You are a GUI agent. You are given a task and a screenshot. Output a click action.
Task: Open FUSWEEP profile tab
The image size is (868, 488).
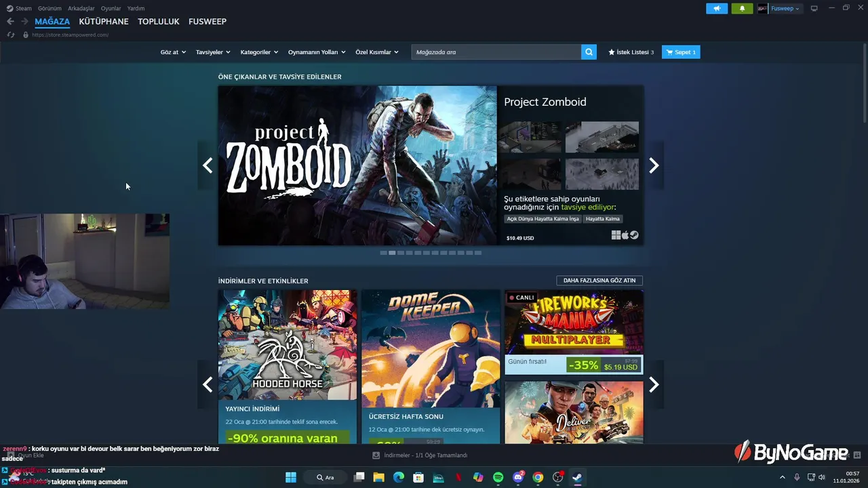click(x=208, y=22)
